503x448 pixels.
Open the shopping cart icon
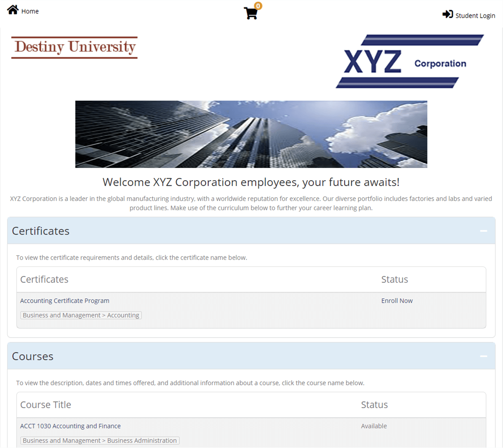pyautogui.click(x=250, y=13)
